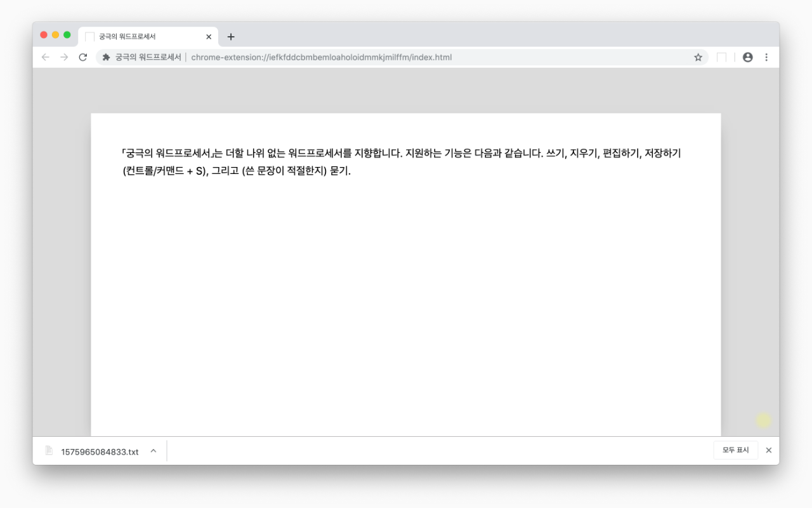This screenshot has width=812, height=508.
Task: Open the Chrome three-dot menu
Action: click(x=767, y=57)
